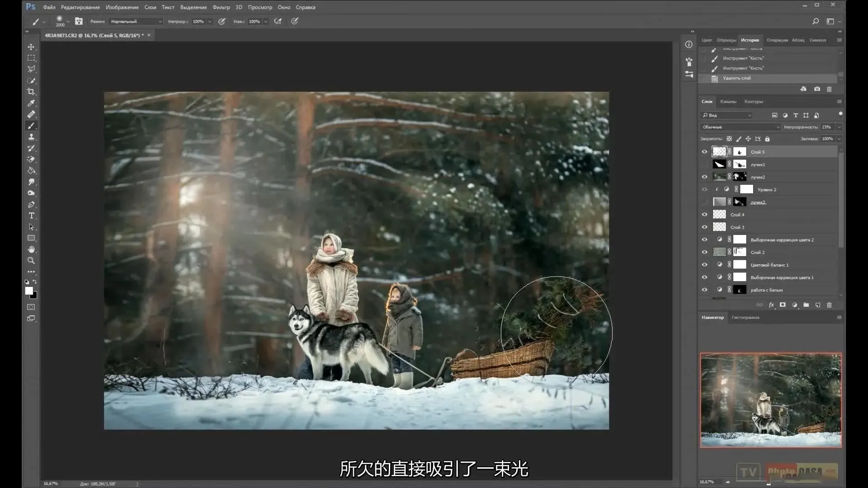
Task: Open the brush mode Нормальный dropdown
Action: (135, 21)
